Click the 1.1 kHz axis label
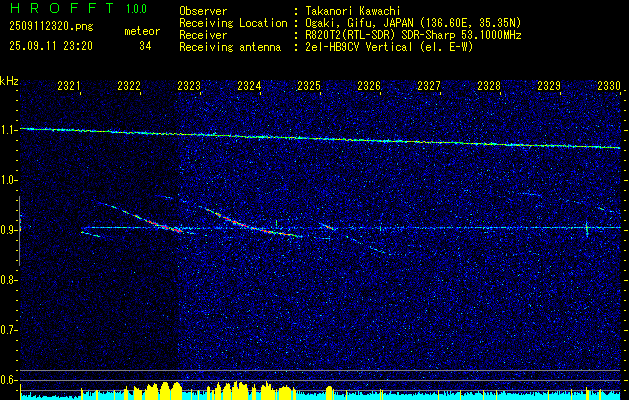 point(8,130)
